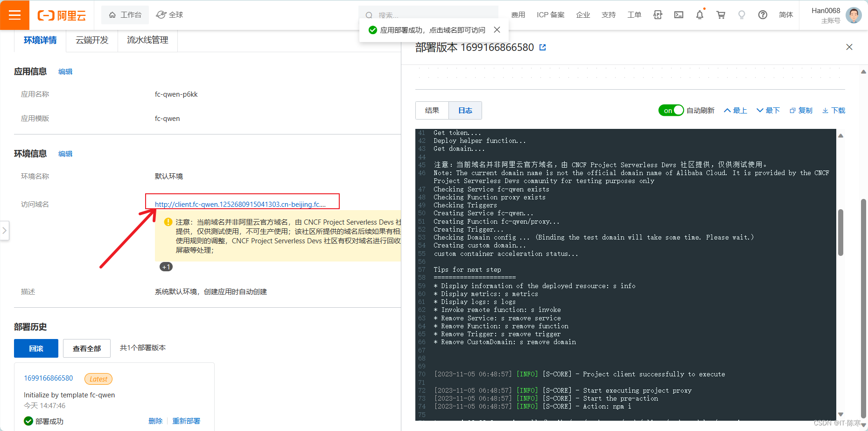Click the 部署成功 status text

[49, 421]
